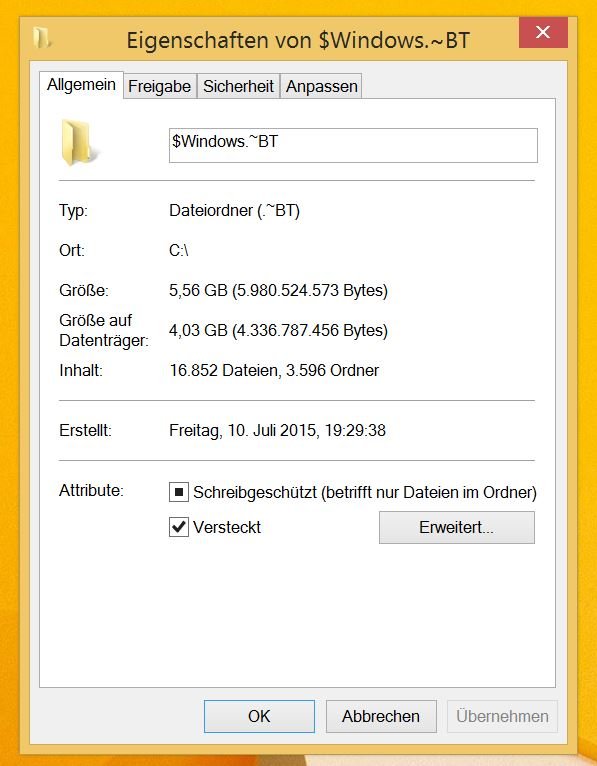
Task: Click the Übernehmen button
Action: [x=502, y=716]
